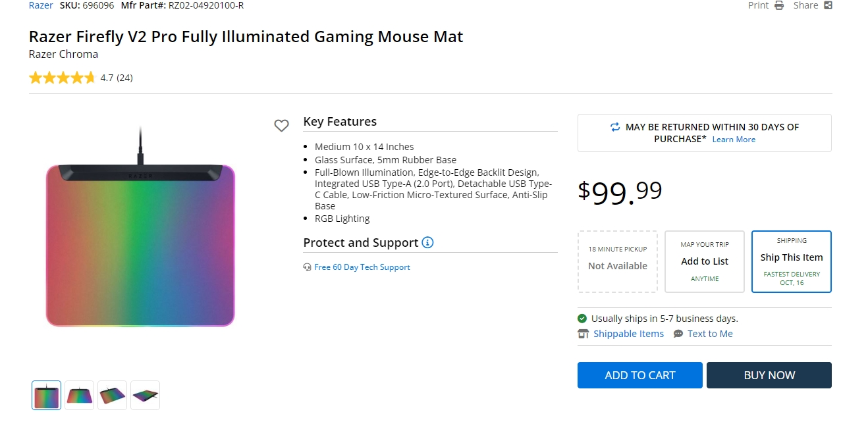
Task: Open Free 60 Day Tech Support link
Action: click(362, 267)
